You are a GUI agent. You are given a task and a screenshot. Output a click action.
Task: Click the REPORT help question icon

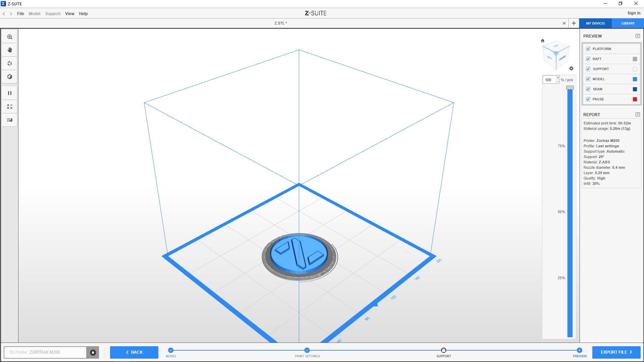tap(638, 114)
